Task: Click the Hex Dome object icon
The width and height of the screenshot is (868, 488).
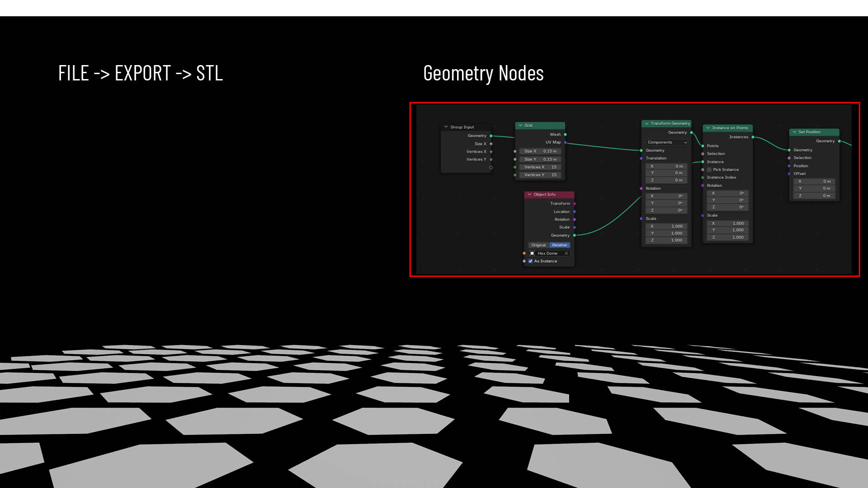Action: coord(532,253)
